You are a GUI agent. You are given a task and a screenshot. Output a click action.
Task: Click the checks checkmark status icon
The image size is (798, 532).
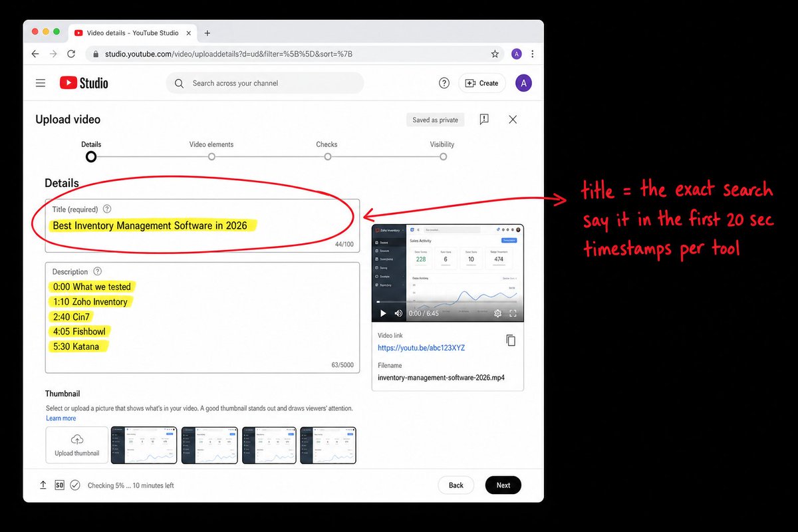tap(75, 485)
